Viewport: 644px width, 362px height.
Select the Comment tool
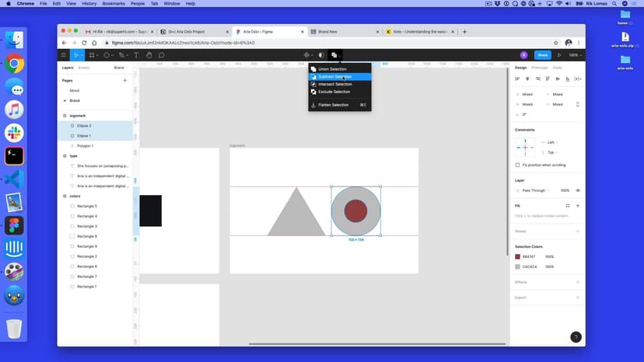coord(162,55)
